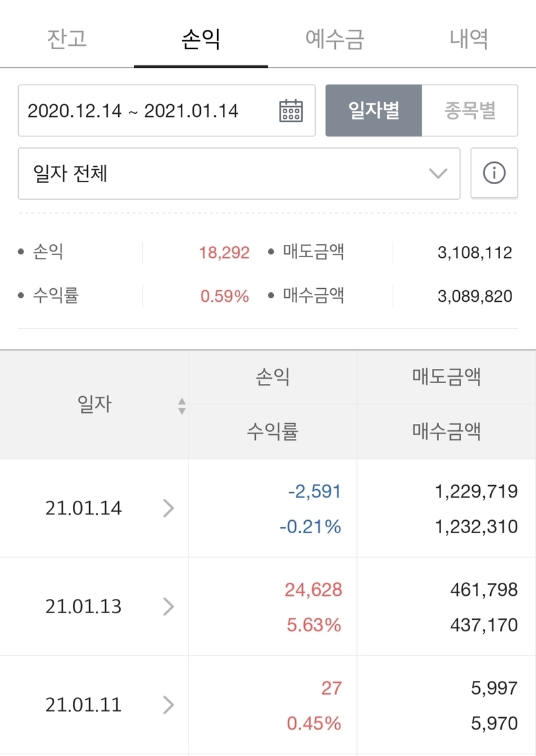
Task: Click the 일자 column header
Action: tap(94, 405)
